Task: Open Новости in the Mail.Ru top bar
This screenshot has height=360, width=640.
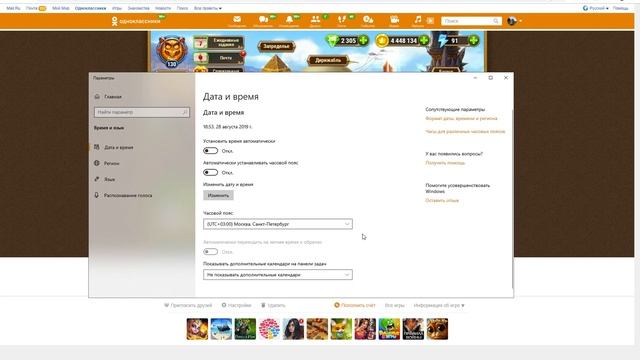Action: (x=163, y=8)
